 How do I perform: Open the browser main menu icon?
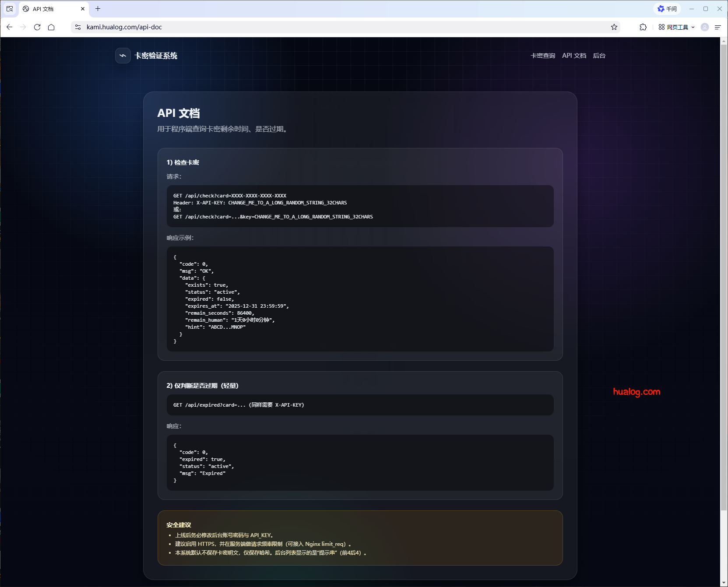coord(717,27)
